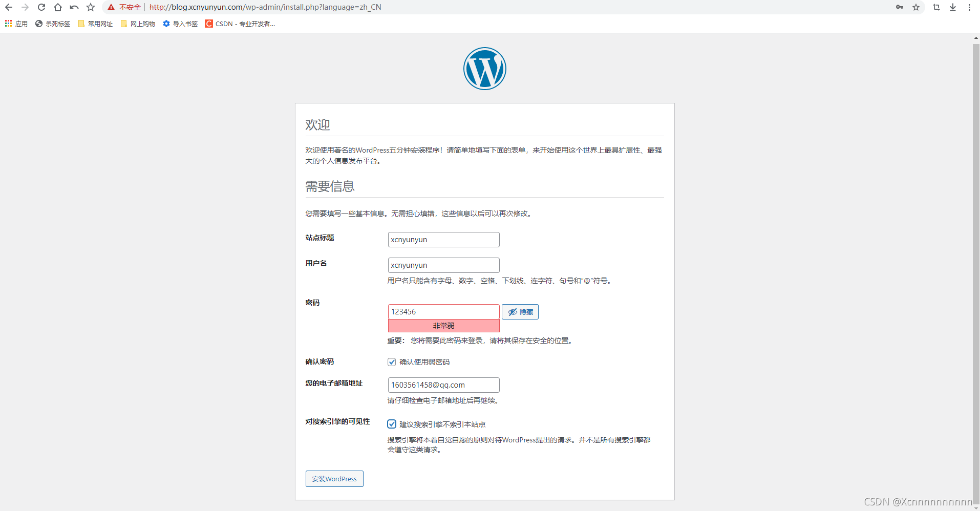Click the 欢迎 heading
The image size is (980, 511).
click(318, 124)
